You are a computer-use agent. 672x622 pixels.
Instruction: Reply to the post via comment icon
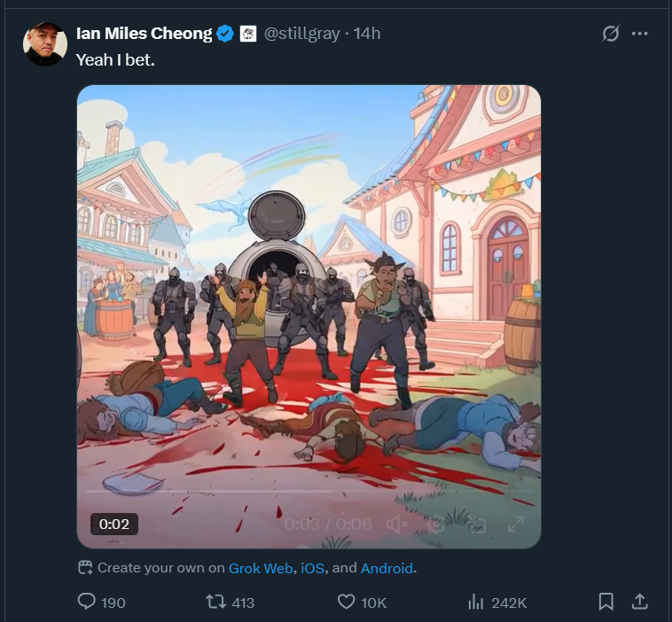coord(87,602)
